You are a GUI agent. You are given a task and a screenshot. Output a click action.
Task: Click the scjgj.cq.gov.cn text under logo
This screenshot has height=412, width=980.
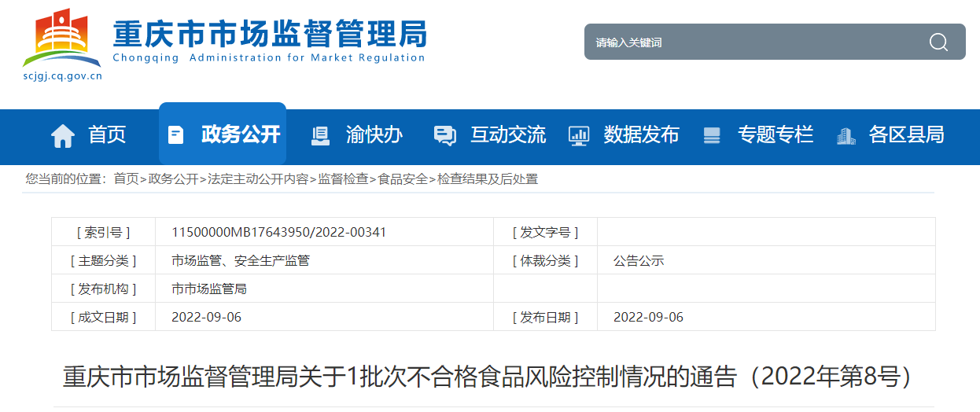63,76
